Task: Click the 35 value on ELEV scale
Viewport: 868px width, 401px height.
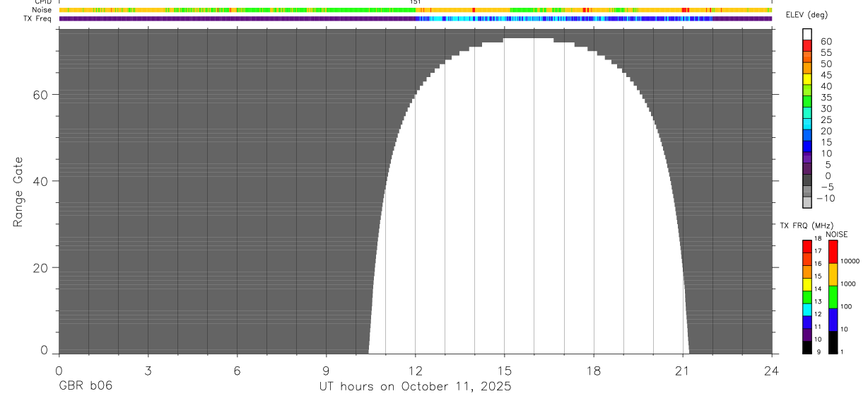Action: pyautogui.click(x=826, y=98)
